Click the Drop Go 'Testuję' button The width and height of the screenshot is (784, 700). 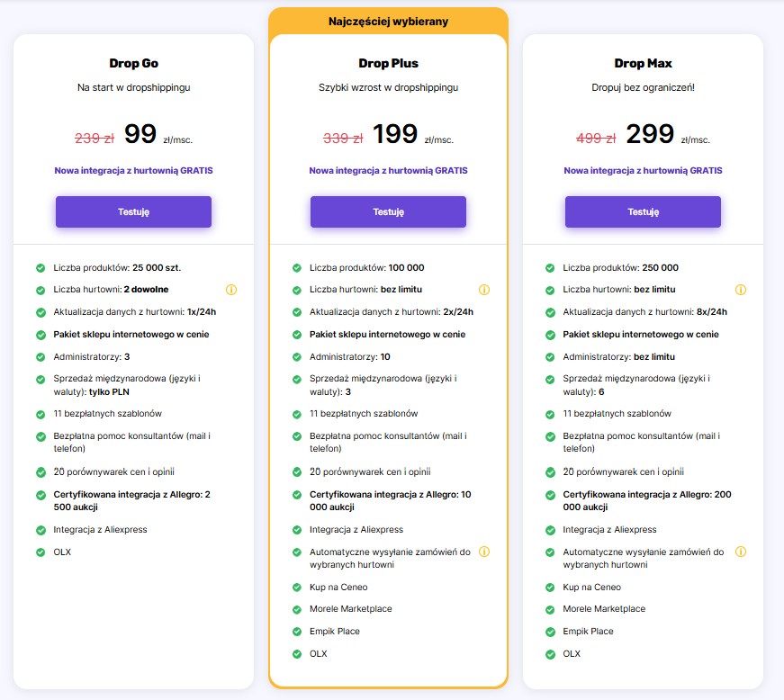[133, 212]
